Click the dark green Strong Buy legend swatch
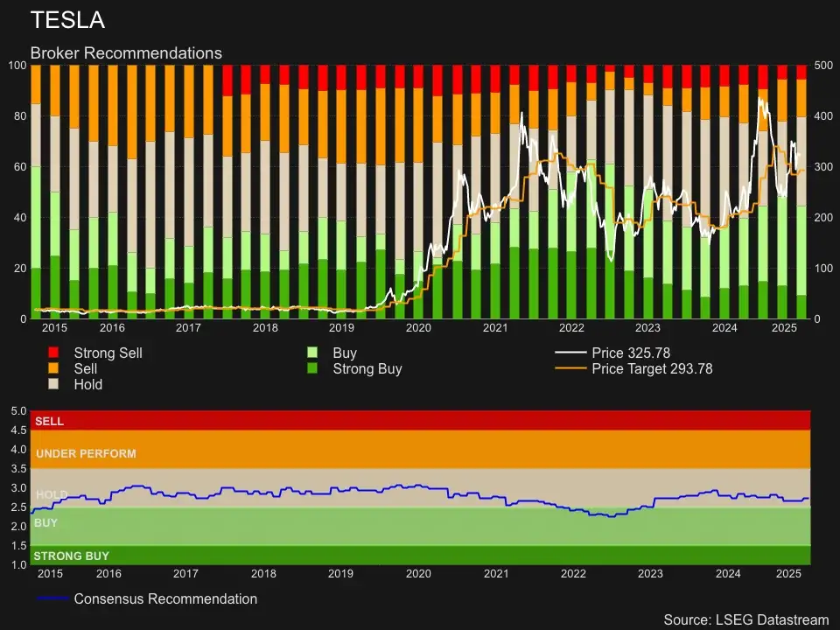This screenshot has width=840, height=630. [311, 368]
